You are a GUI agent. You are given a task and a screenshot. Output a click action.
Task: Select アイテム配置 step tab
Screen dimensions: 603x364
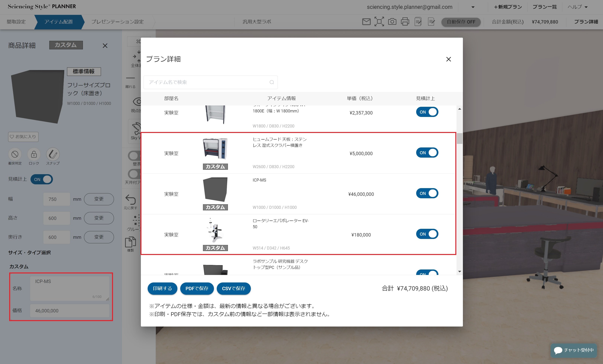[59, 22]
